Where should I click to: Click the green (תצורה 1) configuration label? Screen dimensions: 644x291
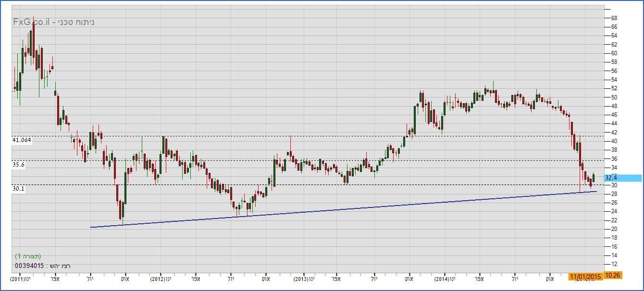point(28,256)
